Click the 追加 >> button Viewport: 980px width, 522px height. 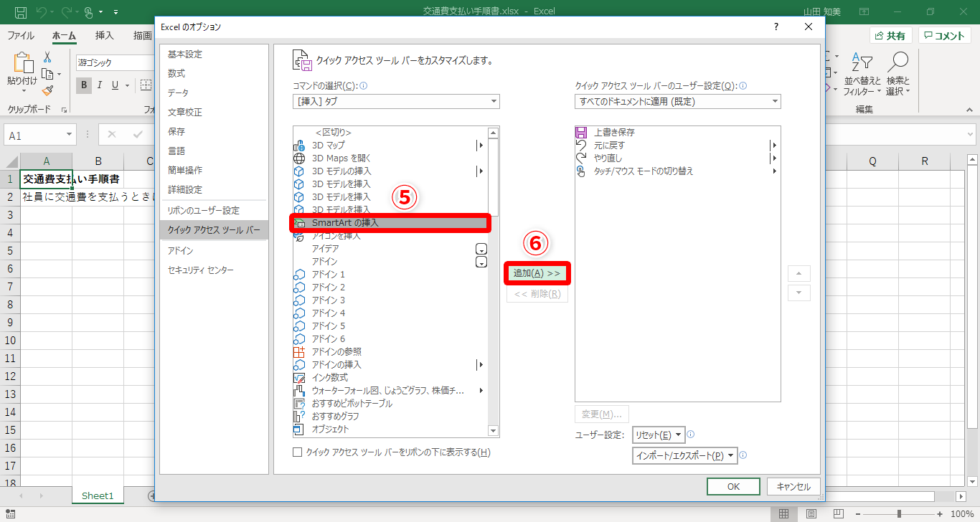pyautogui.click(x=537, y=273)
